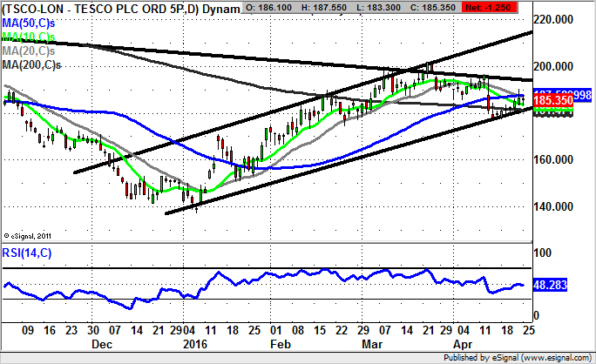Click the red 185.350 current price marker

tap(554, 102)
